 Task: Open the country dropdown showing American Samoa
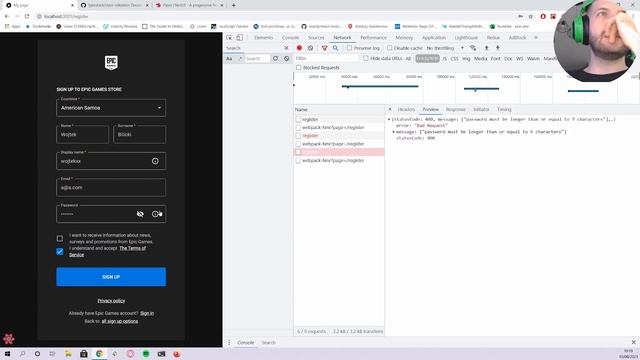click(111, 108)
